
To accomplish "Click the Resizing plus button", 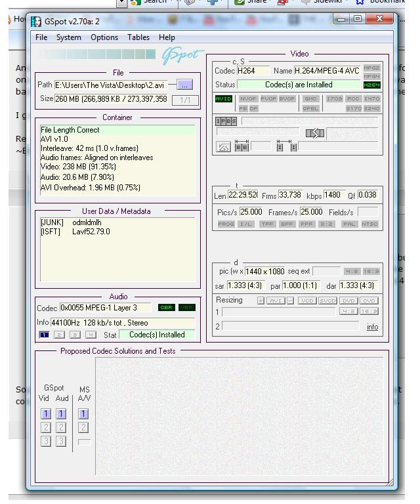I will click(261, 301).
